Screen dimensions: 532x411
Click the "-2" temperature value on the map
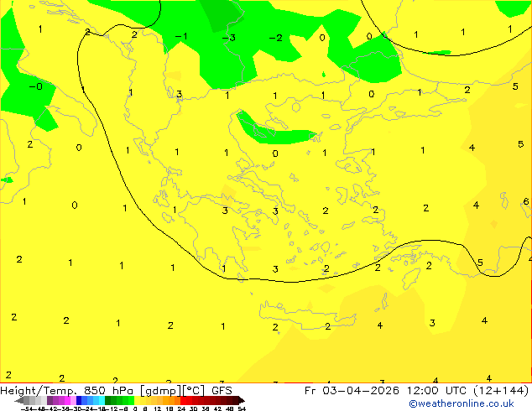[275, 38]
